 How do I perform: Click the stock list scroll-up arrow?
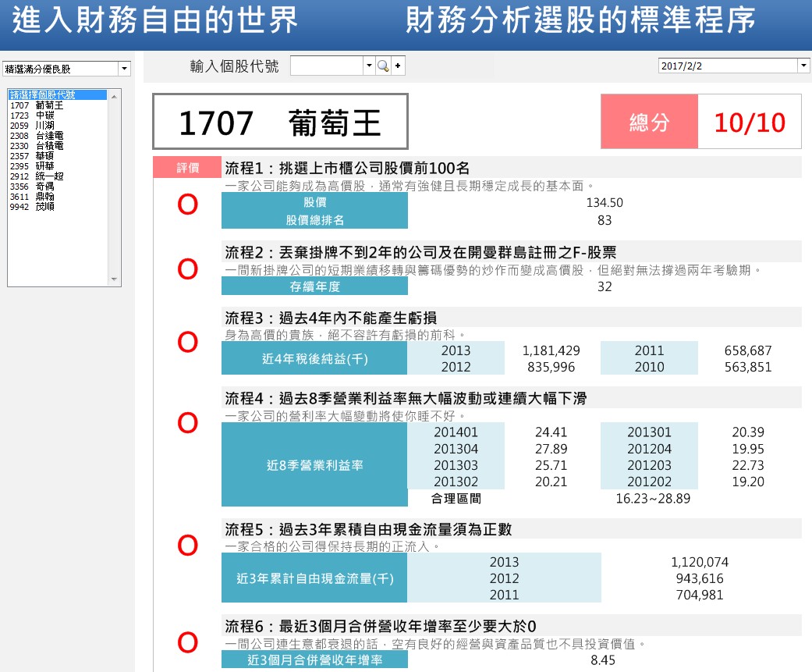[115, 95]
